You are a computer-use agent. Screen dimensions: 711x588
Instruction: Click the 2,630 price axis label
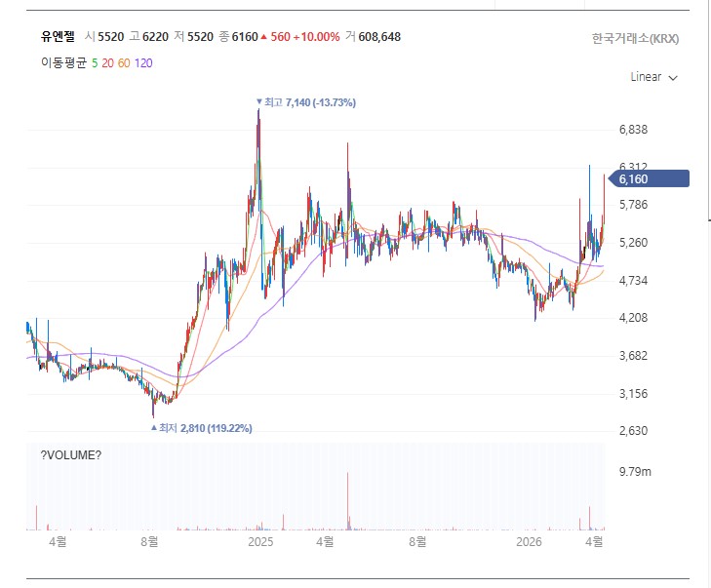coord(633,431)
